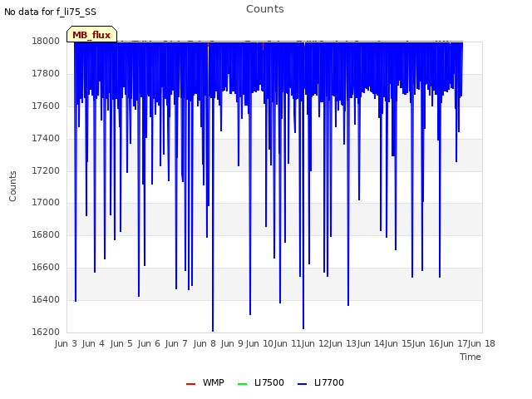Click the Jun 18 x-axis date label
532x399 pixels.
point(481,343)
